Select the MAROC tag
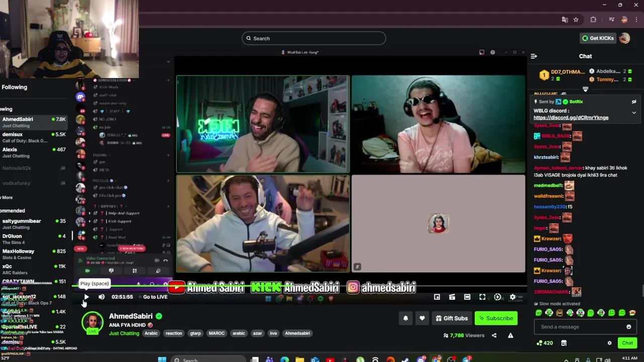This screenshot has height=362, width=644. point(216,333)
